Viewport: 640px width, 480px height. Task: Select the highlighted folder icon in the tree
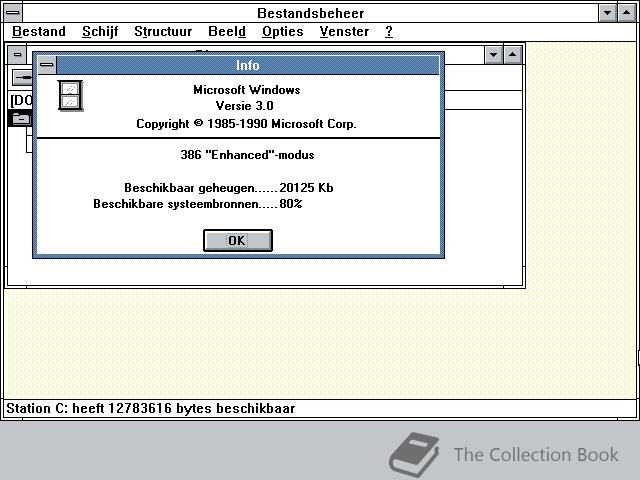pyautogui.click(x=20, y=118)
